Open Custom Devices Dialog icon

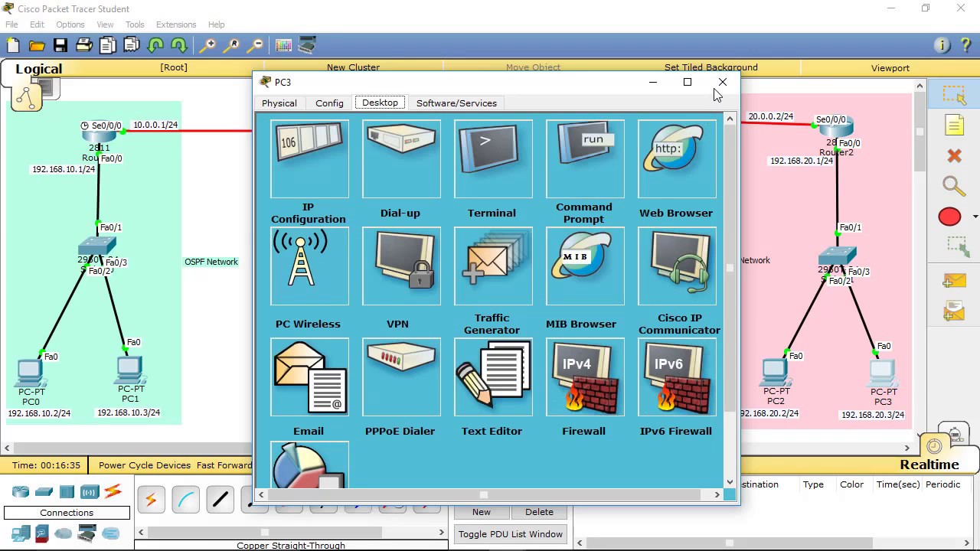click(307, 45)
